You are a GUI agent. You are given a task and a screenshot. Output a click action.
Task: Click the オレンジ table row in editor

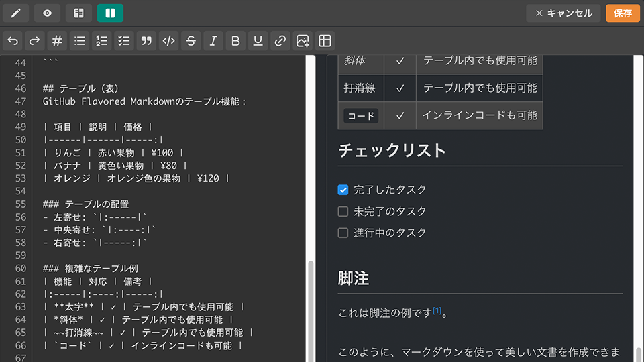coord(136,178)
